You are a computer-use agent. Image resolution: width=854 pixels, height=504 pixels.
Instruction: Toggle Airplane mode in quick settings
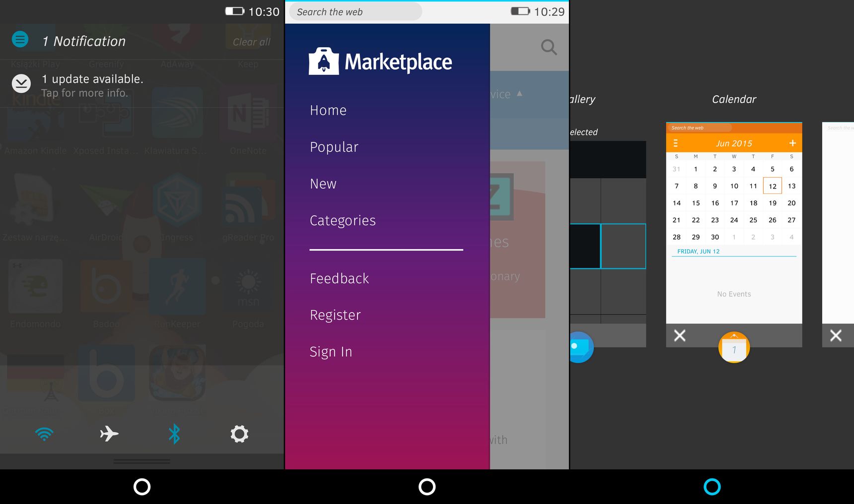109,434
